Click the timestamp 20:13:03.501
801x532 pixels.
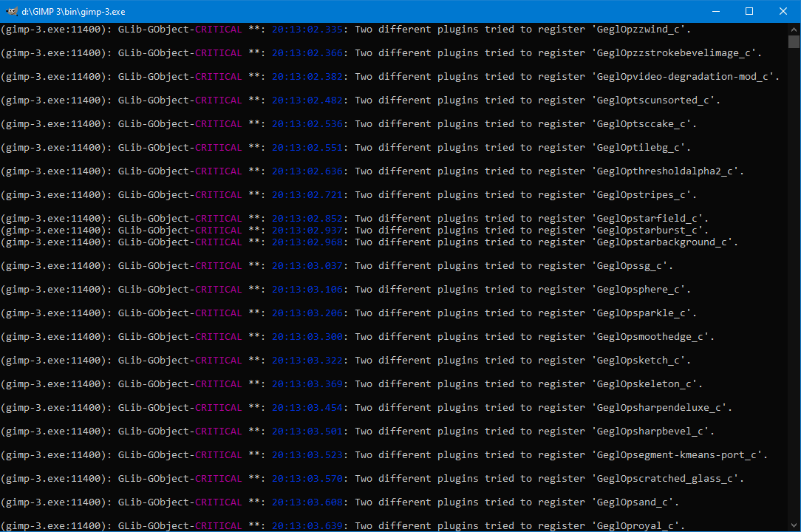(x=307, y=431)
